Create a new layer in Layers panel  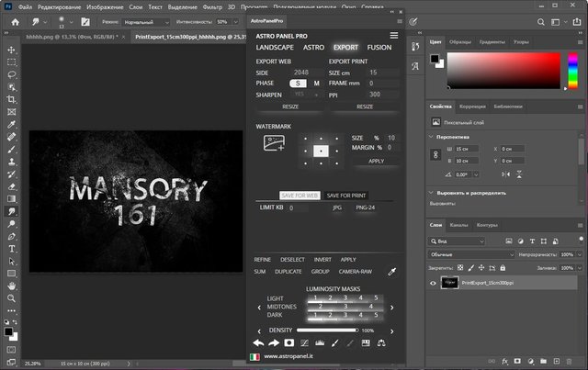tap(557, 361)
